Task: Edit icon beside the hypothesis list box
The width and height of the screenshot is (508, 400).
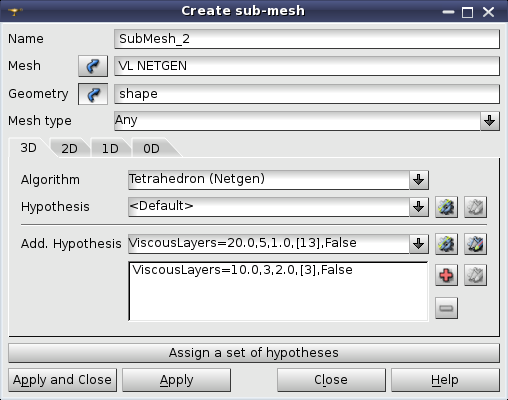Action: point(475,275)
